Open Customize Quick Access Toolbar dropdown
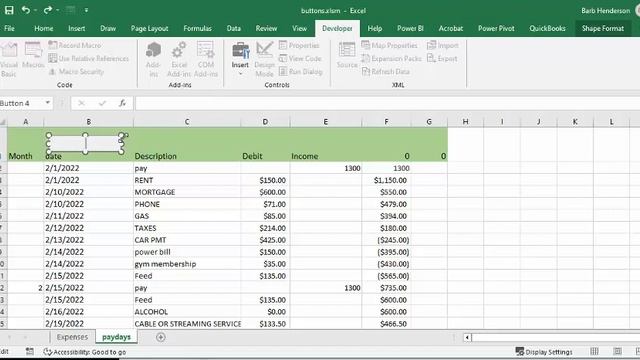The width and height of the screenshot is (640, 360). [86, 10]
